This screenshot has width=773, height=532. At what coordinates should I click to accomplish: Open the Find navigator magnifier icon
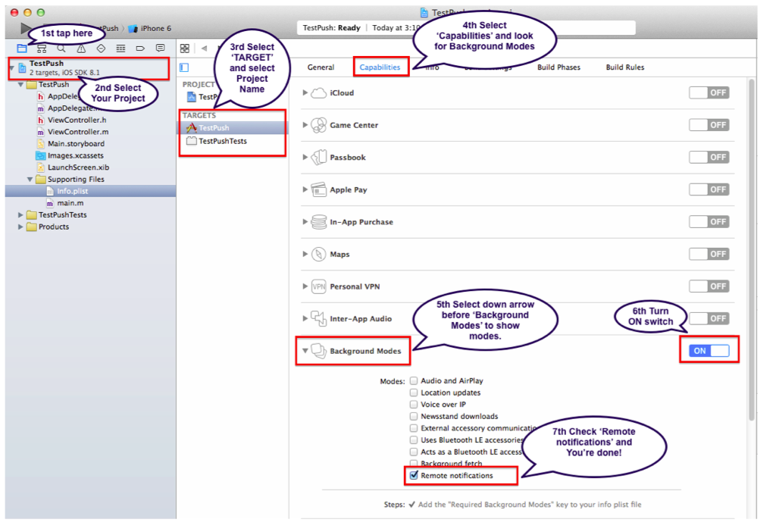(61, 49)
